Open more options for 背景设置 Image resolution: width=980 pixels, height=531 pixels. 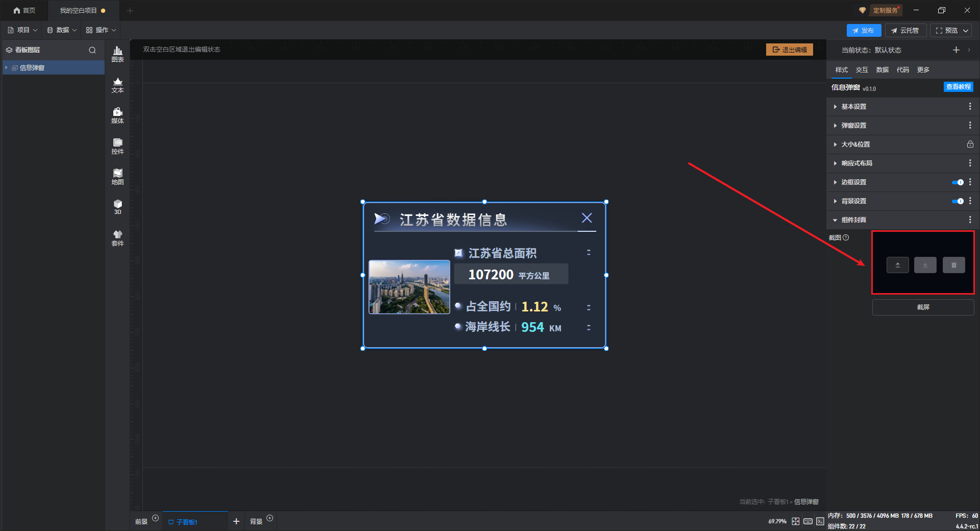[970, 201]
